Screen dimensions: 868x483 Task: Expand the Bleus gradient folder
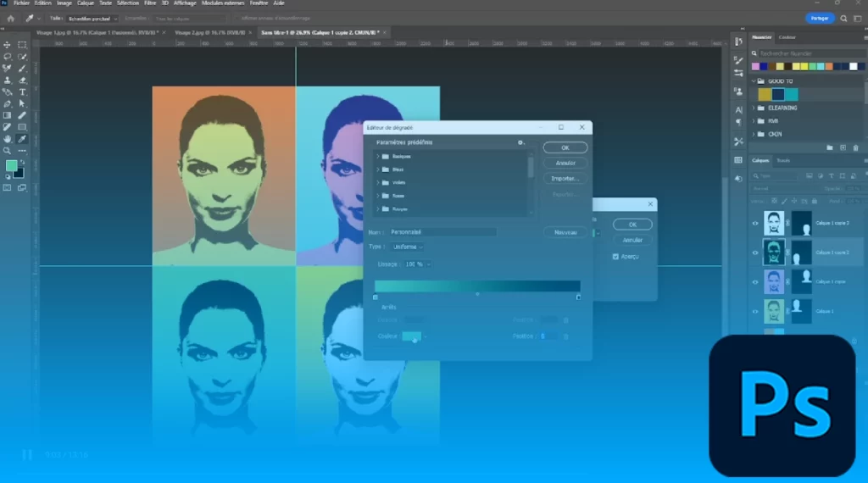click(378, 169)
